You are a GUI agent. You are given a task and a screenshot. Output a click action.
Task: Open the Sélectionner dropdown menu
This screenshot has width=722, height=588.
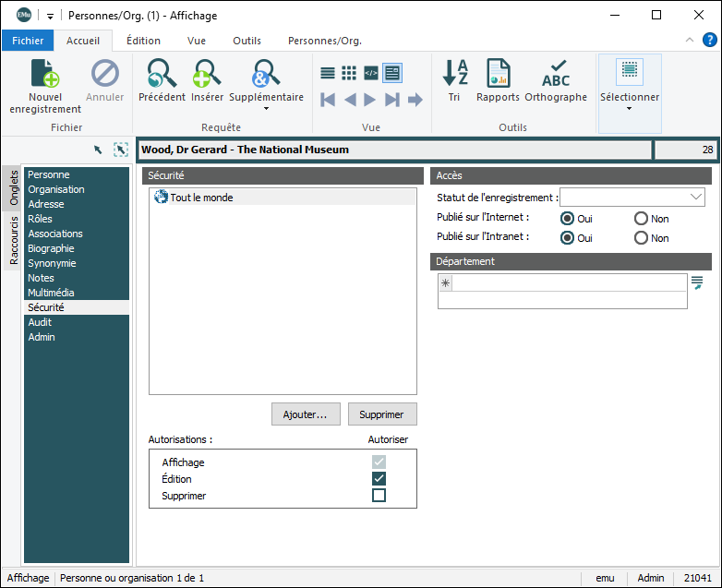(630, 108)
